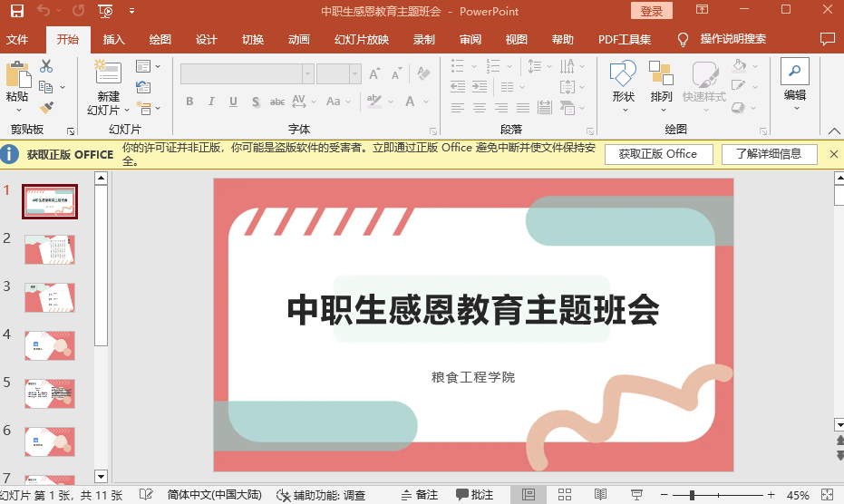Click the Save icon in title bar
Viewport: 844px width, 504px height.
point(17,11)
